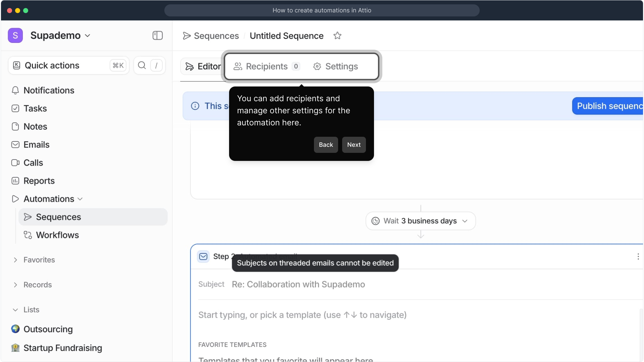Click the Tasks checkmark icon

pos(15,109)
